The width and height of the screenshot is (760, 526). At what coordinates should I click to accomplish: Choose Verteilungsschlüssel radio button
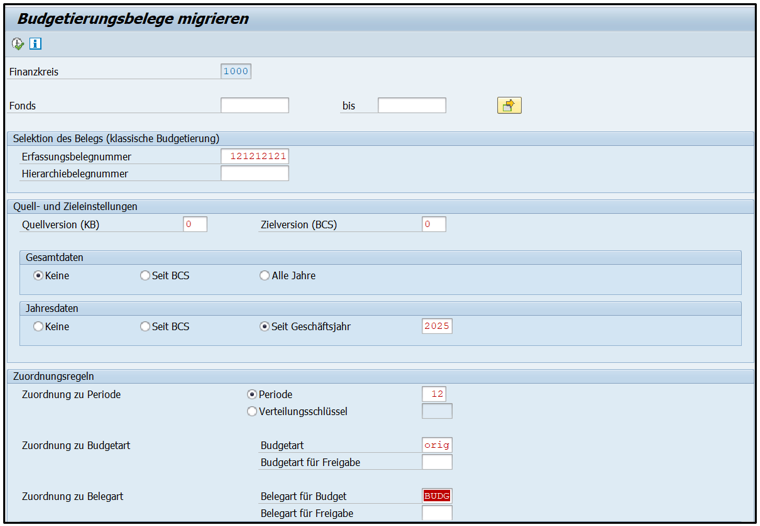(252, 411)
